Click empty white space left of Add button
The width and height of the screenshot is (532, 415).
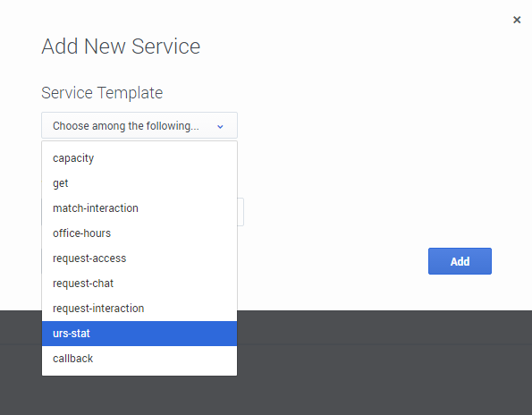point(333,261)
